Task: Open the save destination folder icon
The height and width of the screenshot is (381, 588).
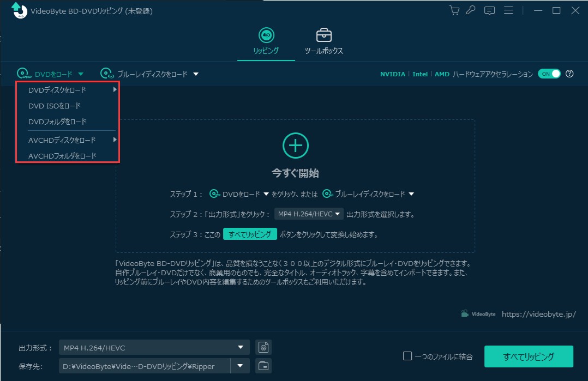Action: point(263,366)
